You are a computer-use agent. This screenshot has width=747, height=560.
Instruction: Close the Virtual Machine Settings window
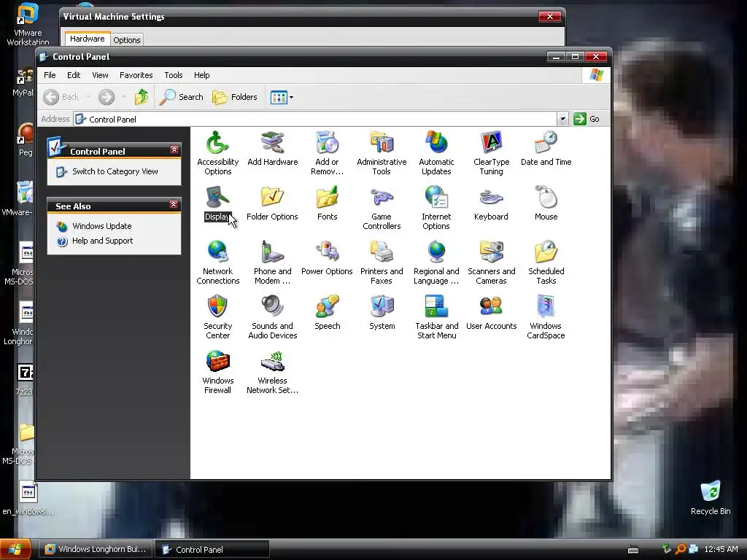pyautogui.click(x=549, y=17)
